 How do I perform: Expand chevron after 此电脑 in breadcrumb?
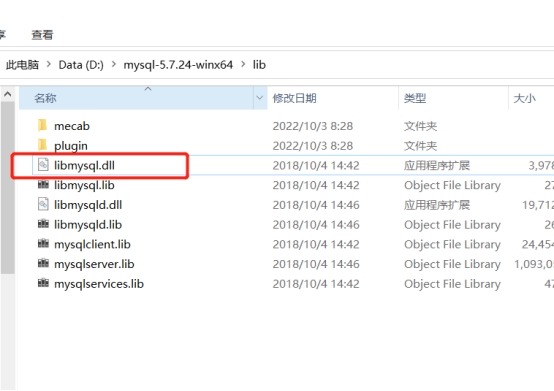tap(49, 65)
